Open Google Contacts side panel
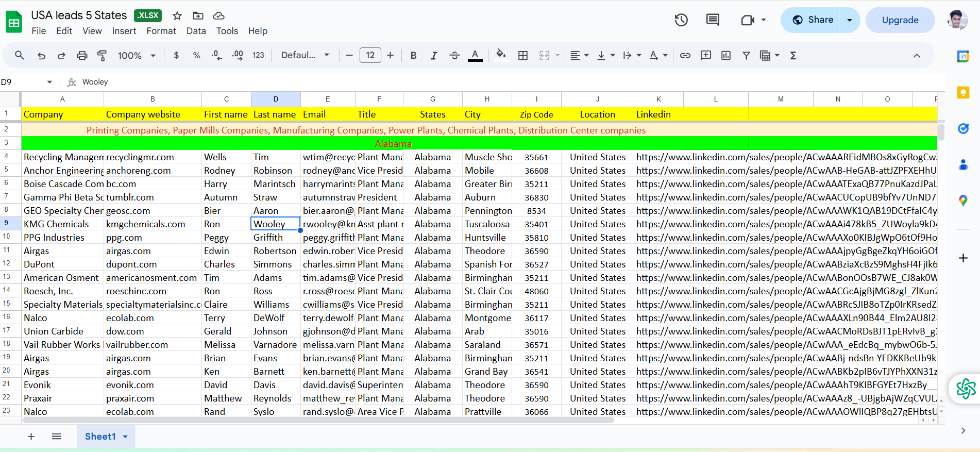This screenshot has width=980, height=452. [963, 165]
